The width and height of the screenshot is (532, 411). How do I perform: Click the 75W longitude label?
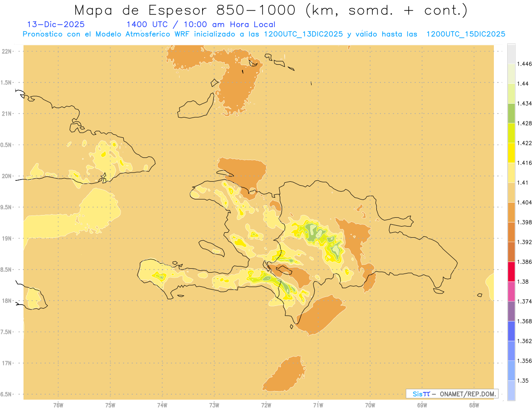coord(110,405)
